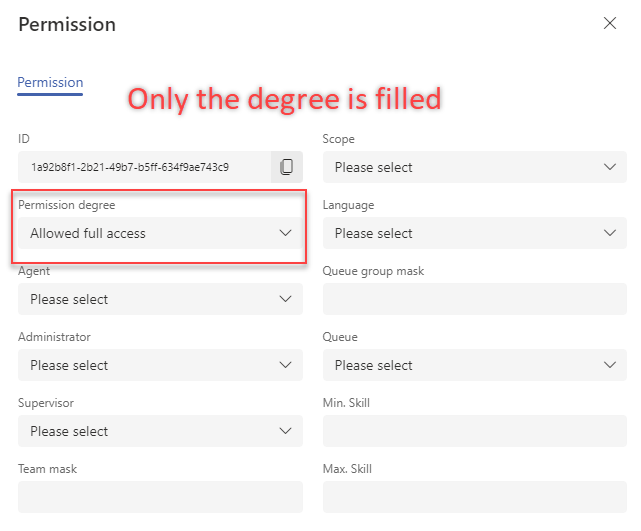Expand chevron of Scope selector

click(610, 167)
